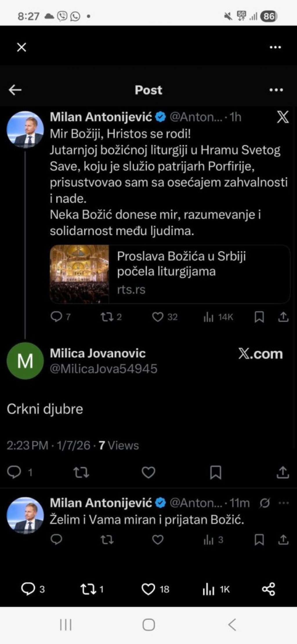297x644 pixels.
Task: Repost the original post with 2 reposts
Action: (x=107, y=317)
